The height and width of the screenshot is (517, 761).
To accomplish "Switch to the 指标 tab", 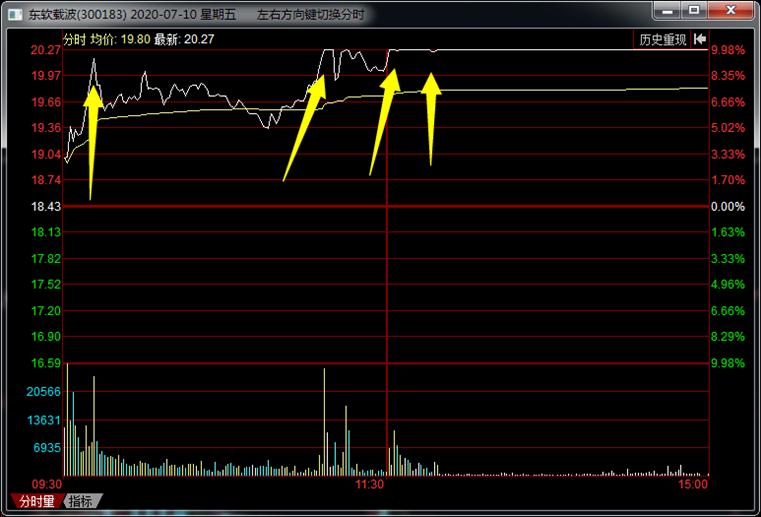I will coord(81,501).
